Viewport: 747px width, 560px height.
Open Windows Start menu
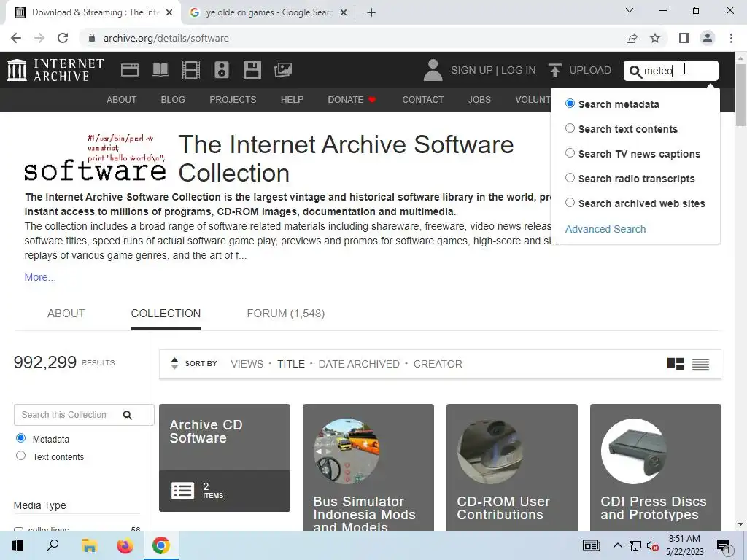click(x=18, y=545)
